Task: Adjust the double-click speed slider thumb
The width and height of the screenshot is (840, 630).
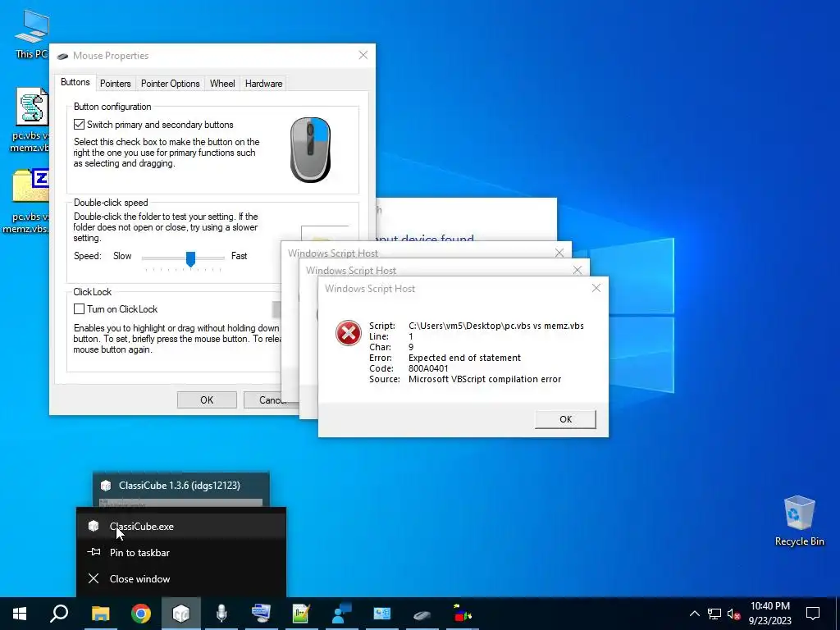Action: 190,258
